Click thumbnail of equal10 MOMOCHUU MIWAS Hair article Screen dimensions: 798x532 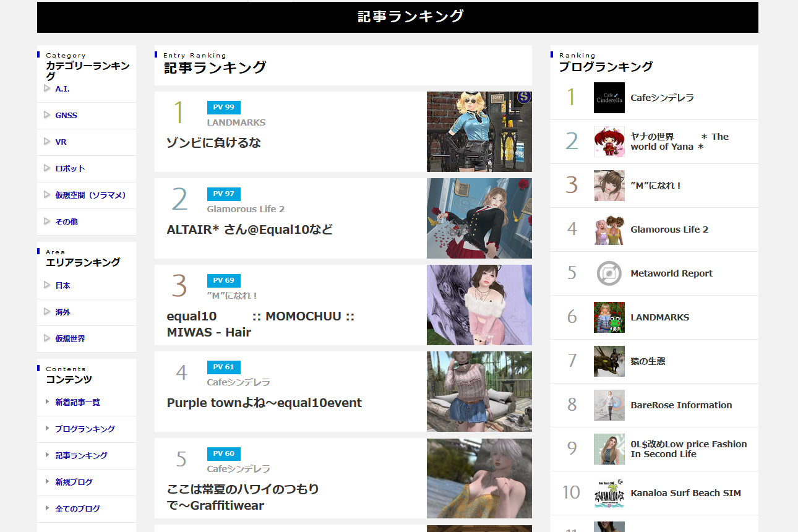point(479,305)
